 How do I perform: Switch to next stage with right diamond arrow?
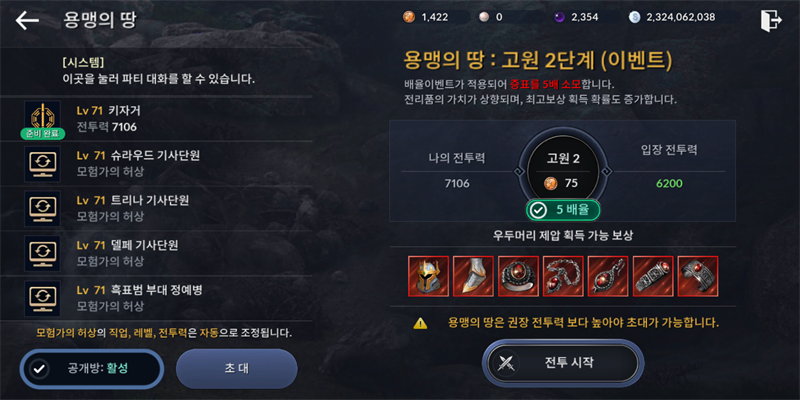(607, 171)
